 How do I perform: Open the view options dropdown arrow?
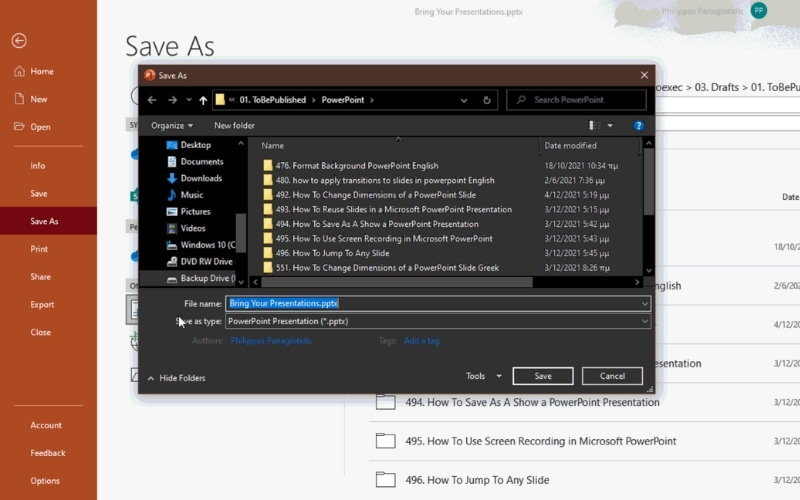pos(610,126)
